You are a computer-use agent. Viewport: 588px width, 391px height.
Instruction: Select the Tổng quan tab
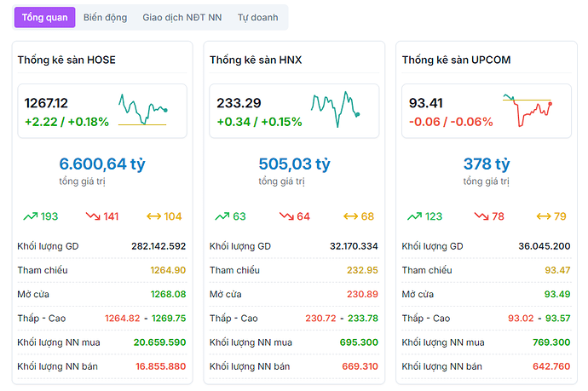pyautogui.click(x=44, y=17)
